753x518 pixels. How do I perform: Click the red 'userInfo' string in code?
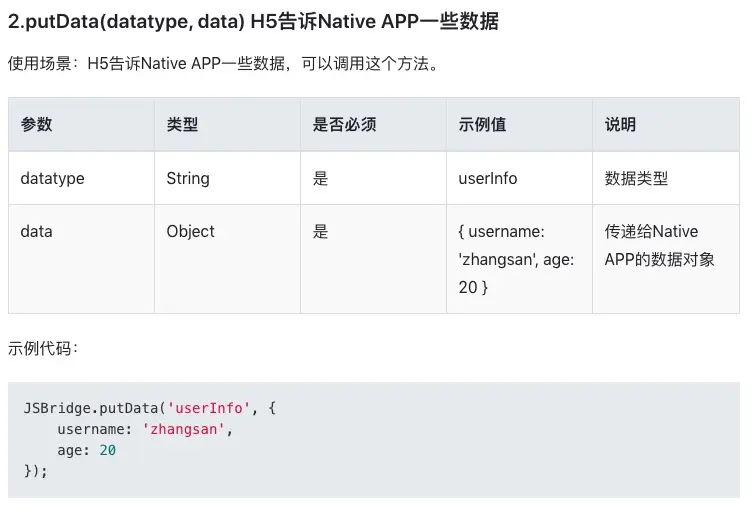pos(208,408)
